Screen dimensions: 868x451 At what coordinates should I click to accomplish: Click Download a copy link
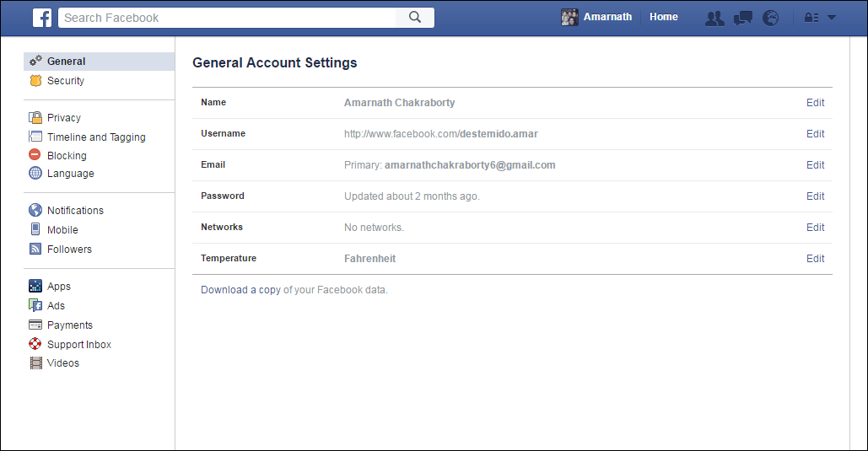(x=240, y=290)
